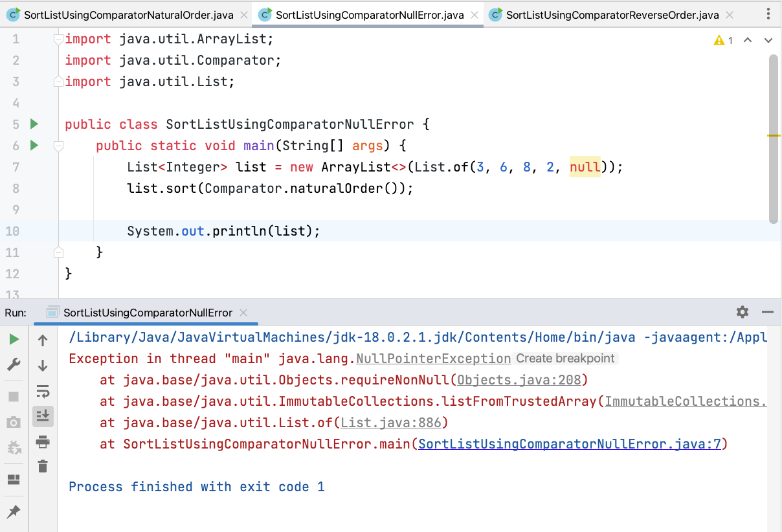The height and width of the screenshot is (532, 782).
Task: Run main method from line 6 gutter icon
Action: pyautogui.click(x=34, y=145)
